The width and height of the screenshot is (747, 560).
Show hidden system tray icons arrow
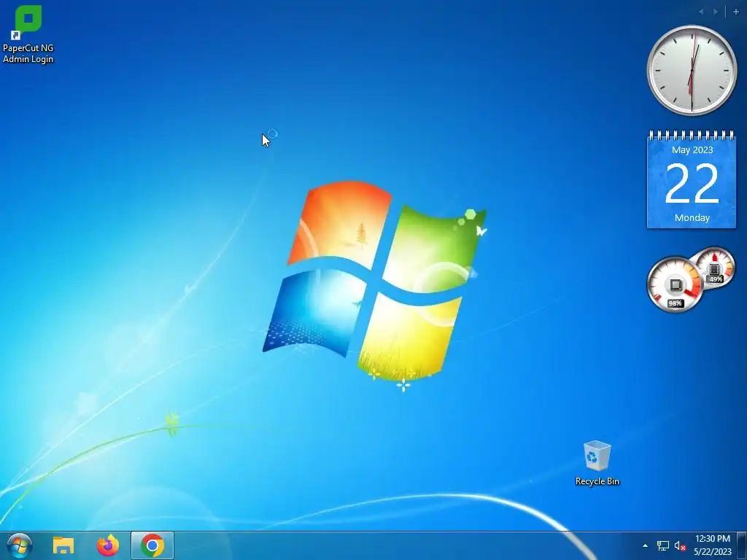[645, 545]
